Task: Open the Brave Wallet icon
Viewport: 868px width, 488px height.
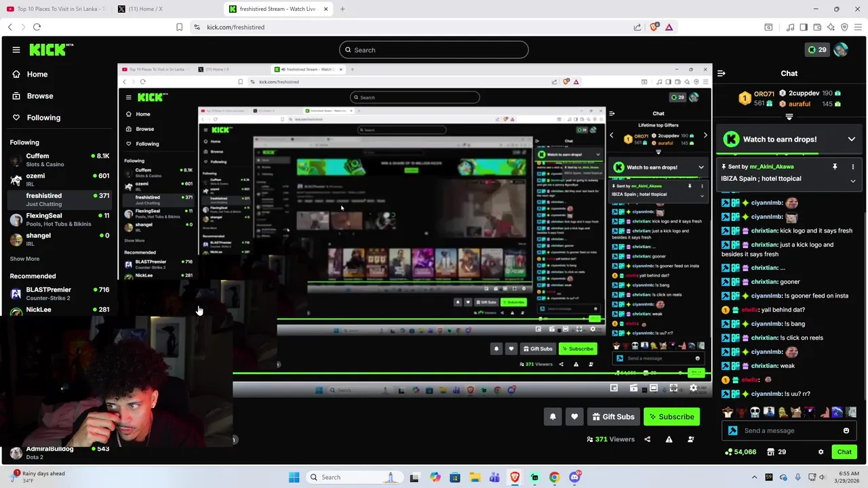Action: coord(817,27)
